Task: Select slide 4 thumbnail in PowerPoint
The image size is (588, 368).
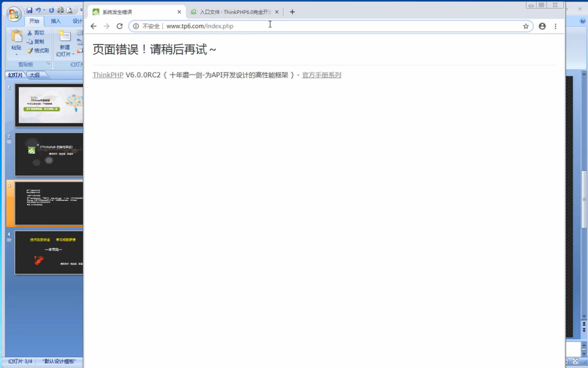Action: tap(49, 252)
